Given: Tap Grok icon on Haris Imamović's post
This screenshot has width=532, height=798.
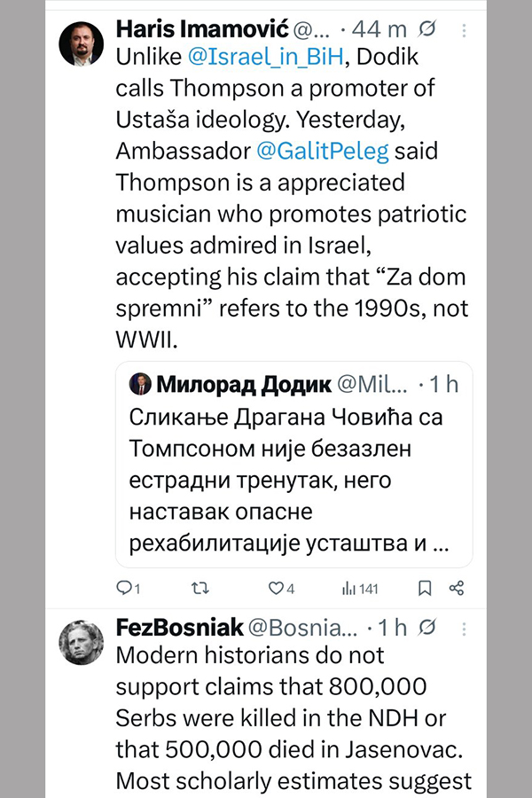Looking at the screenshot, I should [x=426, y=31].
